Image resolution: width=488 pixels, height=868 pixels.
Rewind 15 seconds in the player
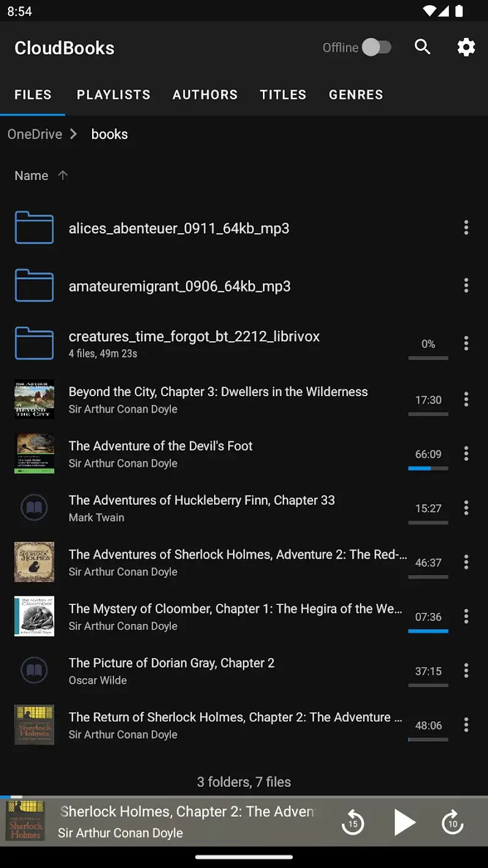pyautogui.click(x=353, y=822)
